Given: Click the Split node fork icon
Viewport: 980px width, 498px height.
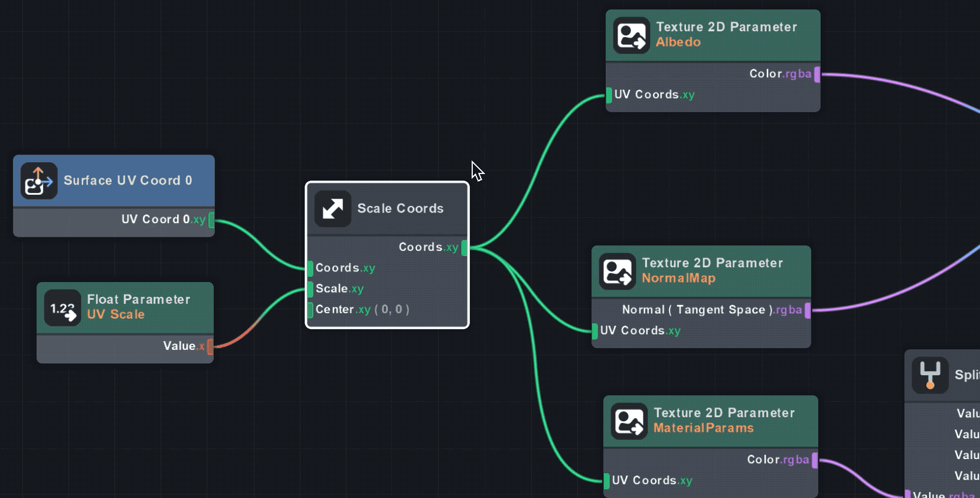Looking at the screenshot, I should pos(930,375).
